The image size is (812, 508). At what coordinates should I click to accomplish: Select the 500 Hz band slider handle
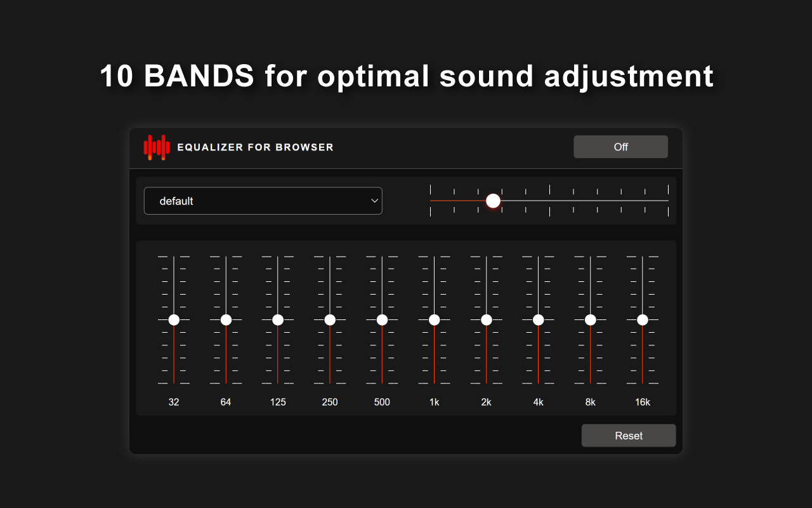382,320
